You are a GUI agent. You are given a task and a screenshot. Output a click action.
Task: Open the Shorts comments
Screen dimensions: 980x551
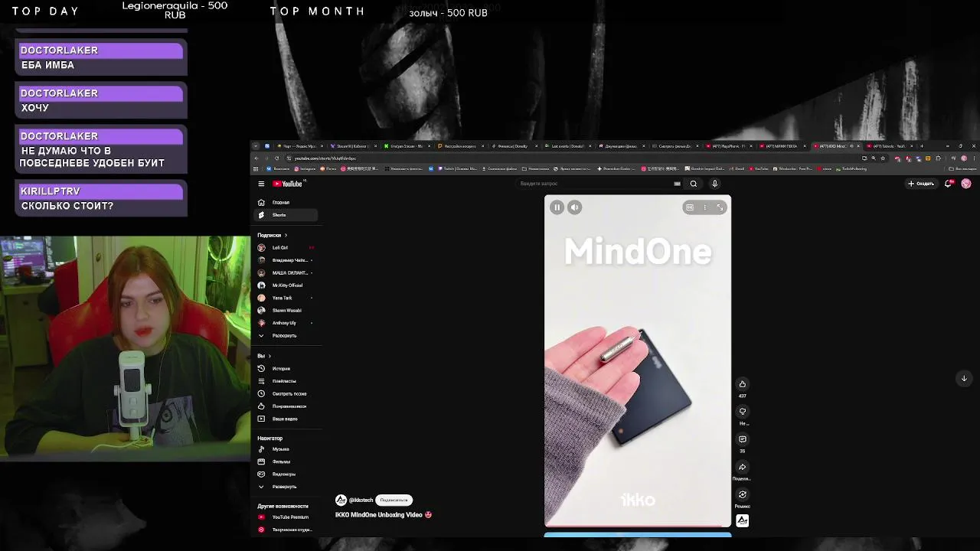[x=742, y=439]
